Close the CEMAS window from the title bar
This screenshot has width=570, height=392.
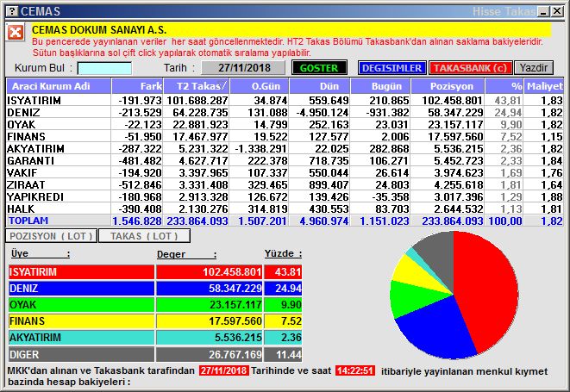[x=556, y=11]
